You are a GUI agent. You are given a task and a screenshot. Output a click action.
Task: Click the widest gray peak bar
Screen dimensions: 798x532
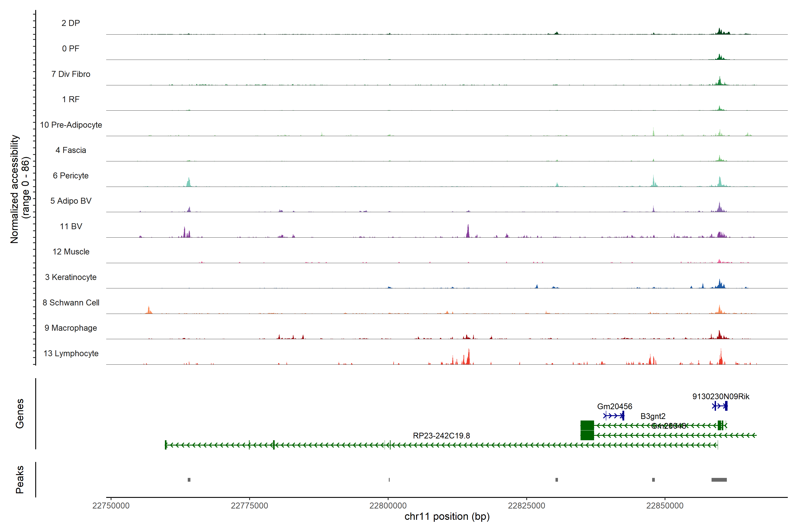point(719,479)
